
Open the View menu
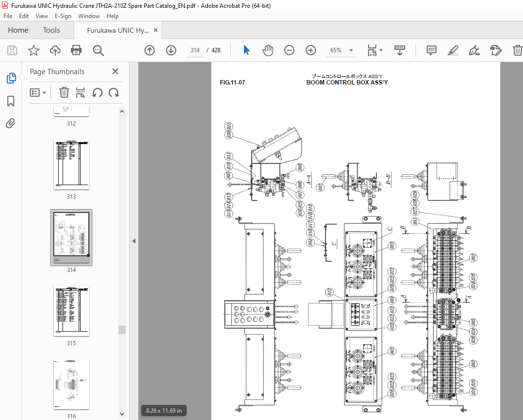click(42, 16)
